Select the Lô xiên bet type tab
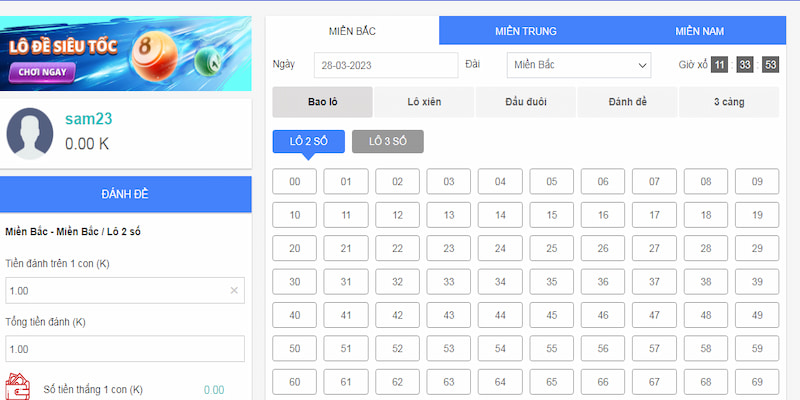This screenshot has height=400, width=800. [424, 102]
